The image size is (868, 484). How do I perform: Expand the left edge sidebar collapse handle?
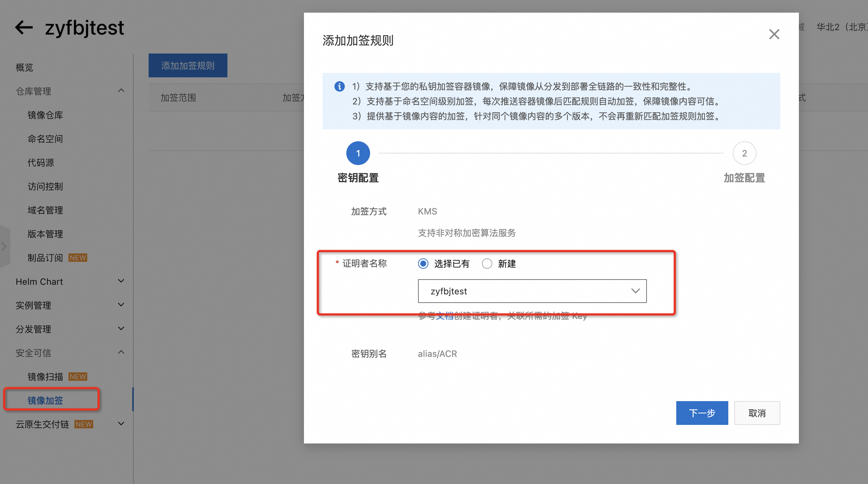4,246
